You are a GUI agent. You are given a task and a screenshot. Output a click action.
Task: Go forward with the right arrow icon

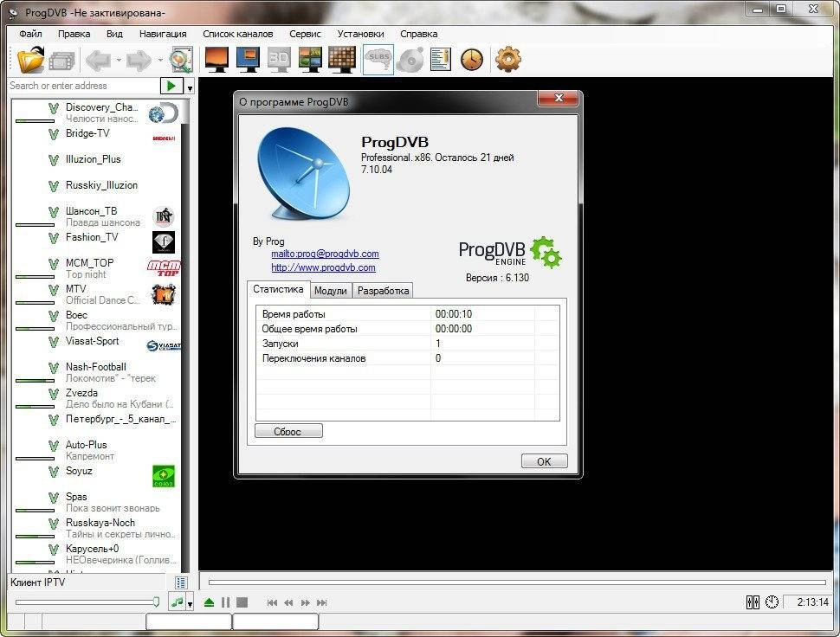(139, 60)
